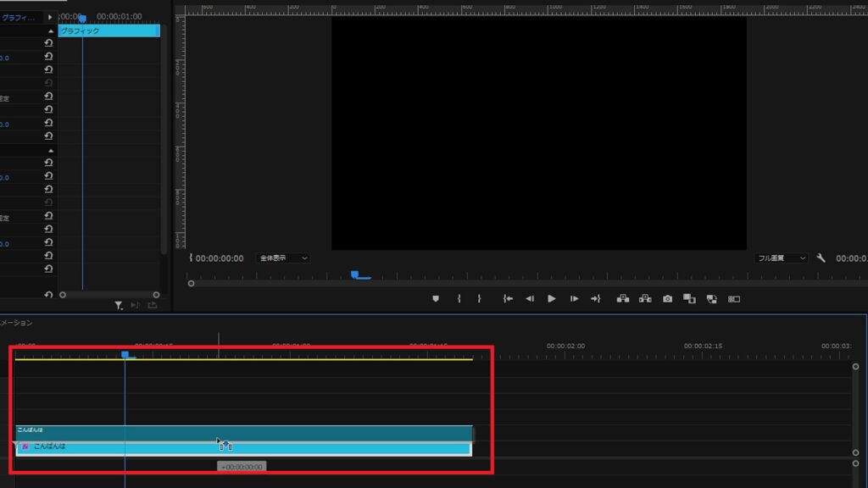Click the Lift button icon
Image resolution: width=868 pixels, height=488 pixels.
623,299
